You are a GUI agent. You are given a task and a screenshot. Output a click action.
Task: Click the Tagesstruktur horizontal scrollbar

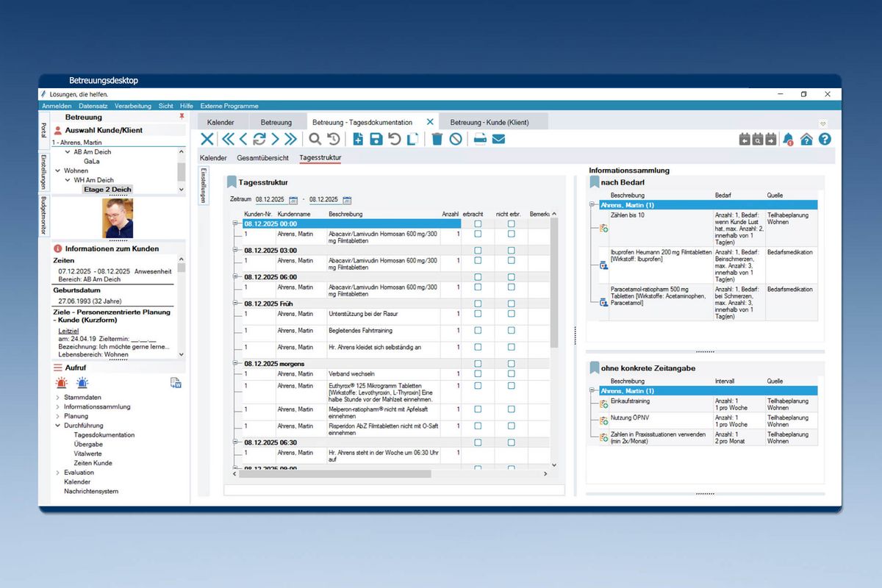[390, 474]
